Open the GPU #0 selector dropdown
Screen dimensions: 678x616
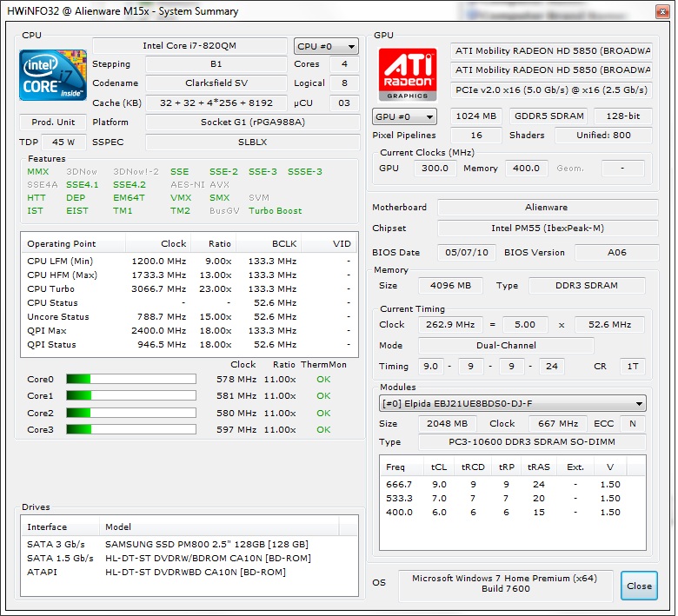tap(404, 116)
